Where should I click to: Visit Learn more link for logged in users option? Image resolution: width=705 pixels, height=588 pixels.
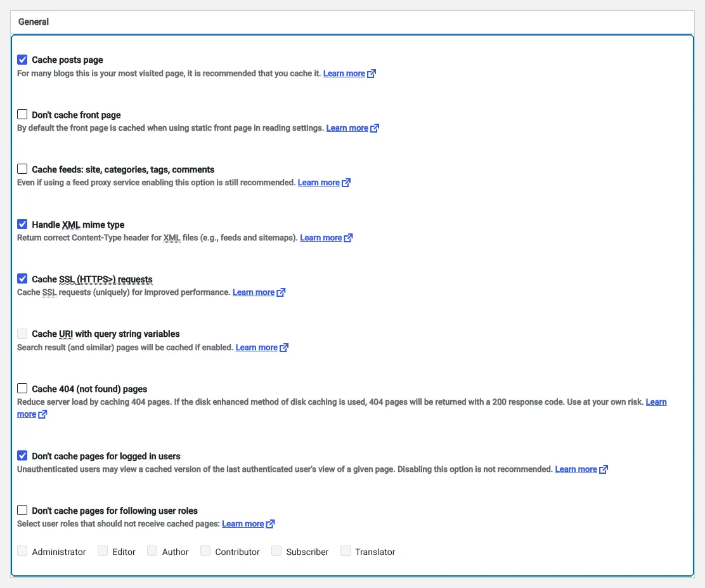tap(576, 469)
